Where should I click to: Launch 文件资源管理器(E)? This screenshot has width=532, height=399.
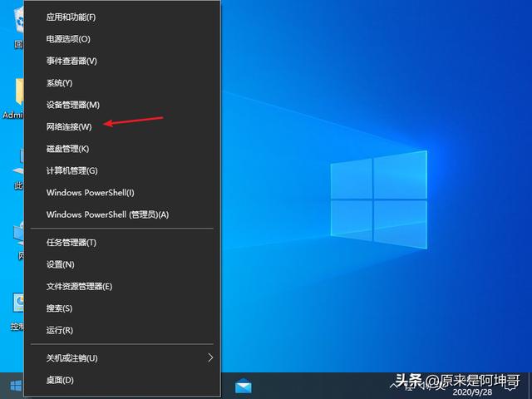coord(122,286)
